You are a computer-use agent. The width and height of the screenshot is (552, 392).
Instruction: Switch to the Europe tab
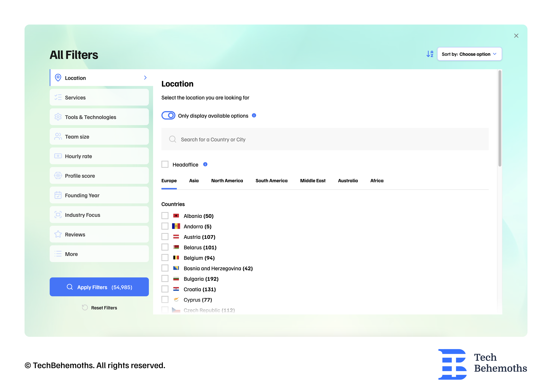[x=169, y=181]
